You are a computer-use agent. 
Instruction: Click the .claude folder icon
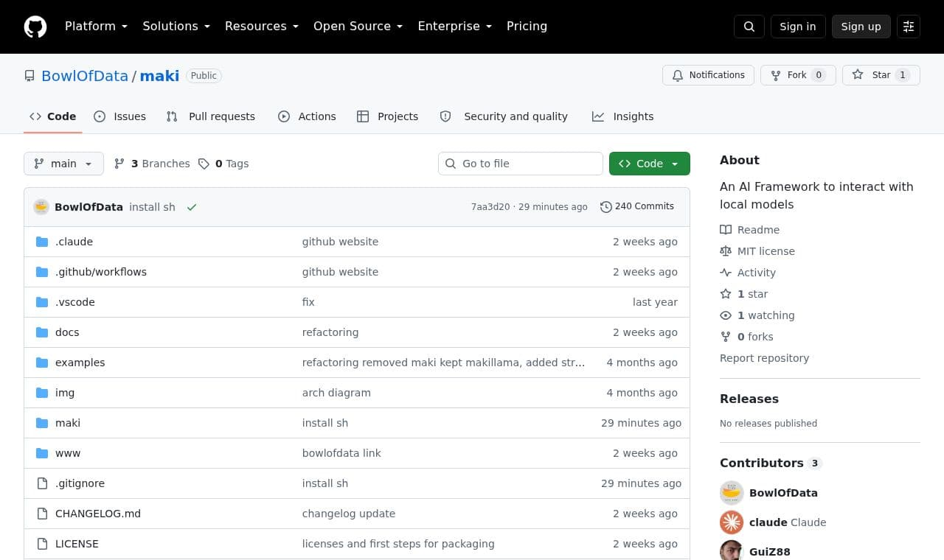point(42,242)
